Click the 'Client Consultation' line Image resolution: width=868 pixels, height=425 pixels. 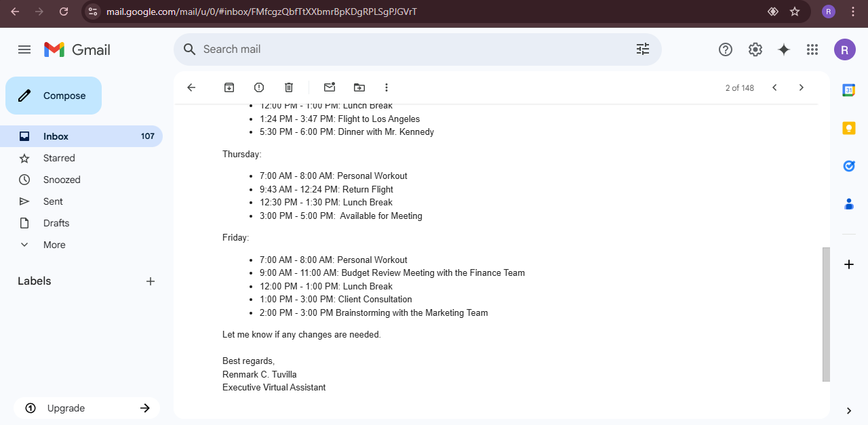coord(336,299)
